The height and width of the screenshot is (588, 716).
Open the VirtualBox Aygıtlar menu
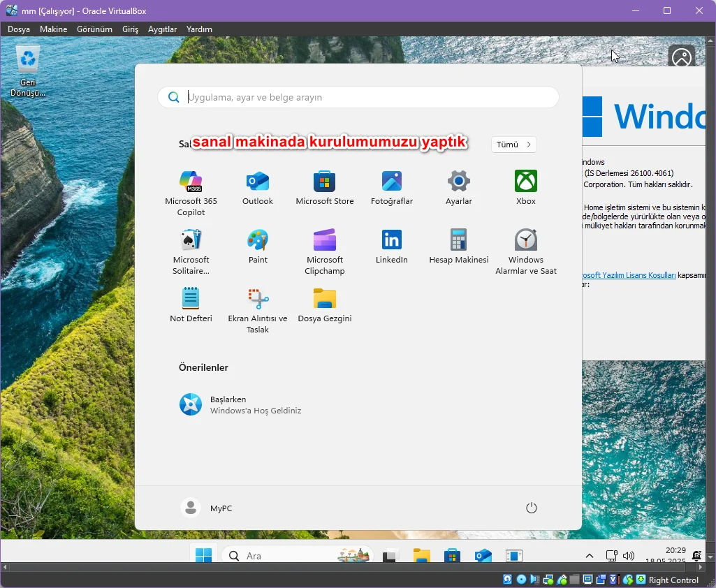click(x=162, y=29)
